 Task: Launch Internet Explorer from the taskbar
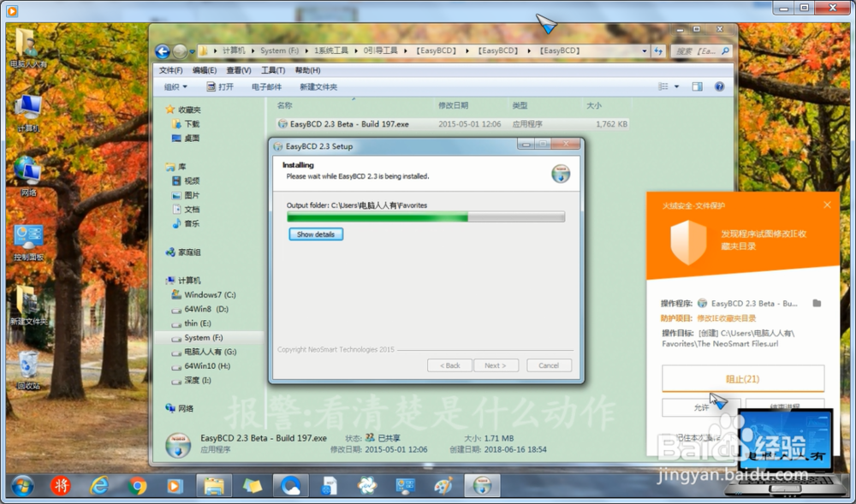(98, 485)
